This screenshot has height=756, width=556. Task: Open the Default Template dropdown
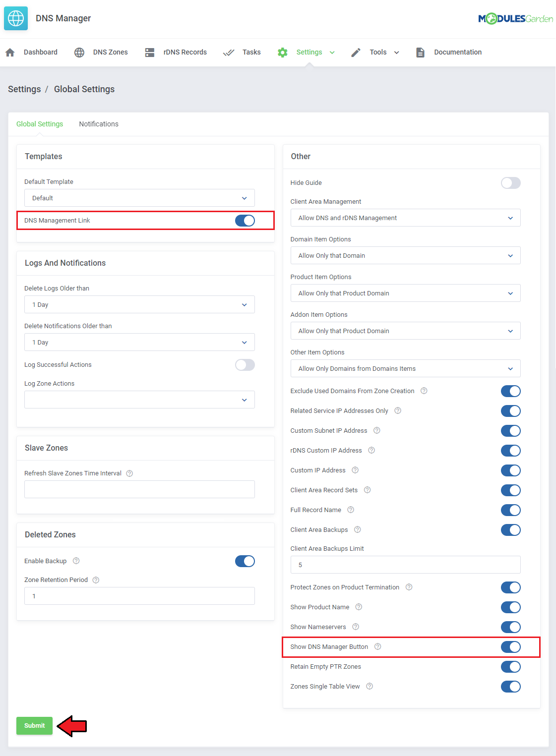[x=139, y=198]
